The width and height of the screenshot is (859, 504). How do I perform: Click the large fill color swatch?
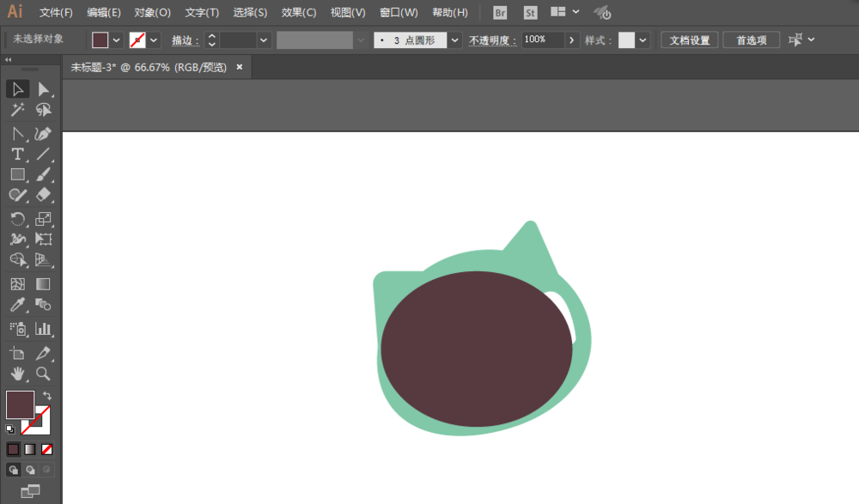coord(21,405)
